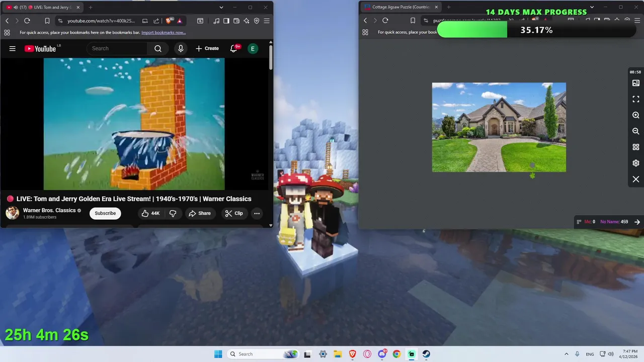Open the Brave Wallet icon
Image resolution: width=644 pixels, height=362 pixels.
(x=236, y=21)
